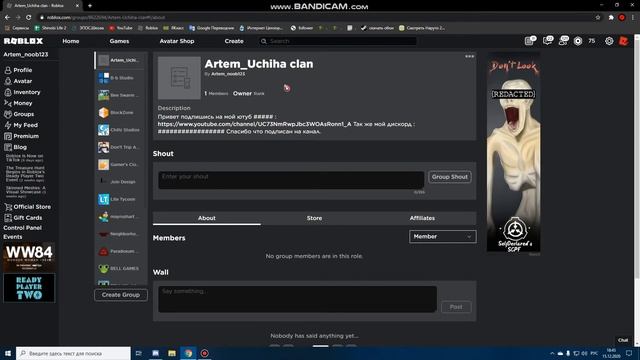Open Control Panel link in sidebar
Screen dimensions: 640x360
[x=22, y=228]
